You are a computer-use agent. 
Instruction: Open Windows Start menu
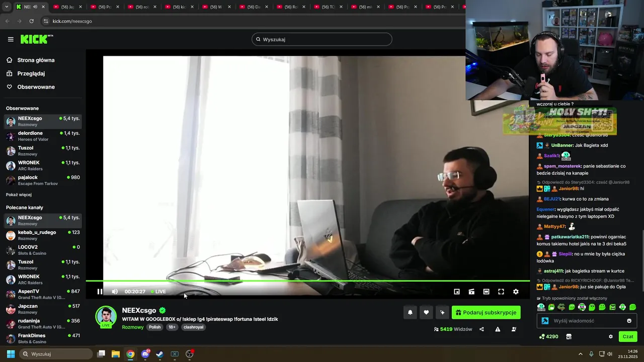(11, 354)
